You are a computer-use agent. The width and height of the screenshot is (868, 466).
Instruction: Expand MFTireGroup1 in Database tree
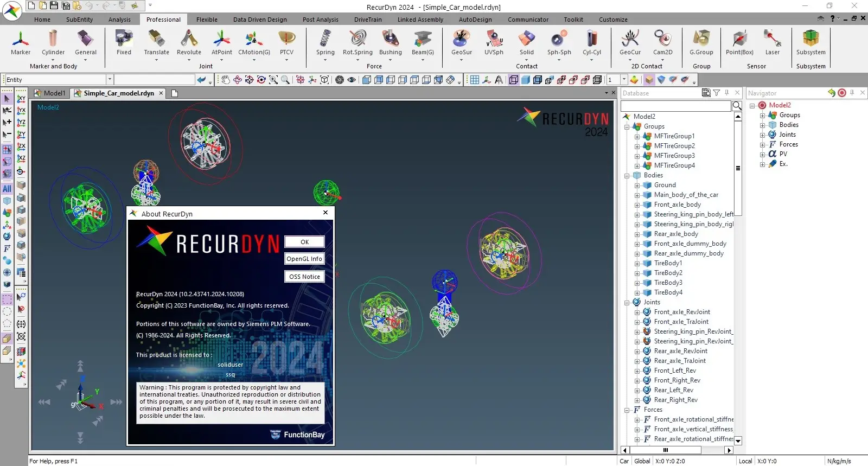[637, 136]
